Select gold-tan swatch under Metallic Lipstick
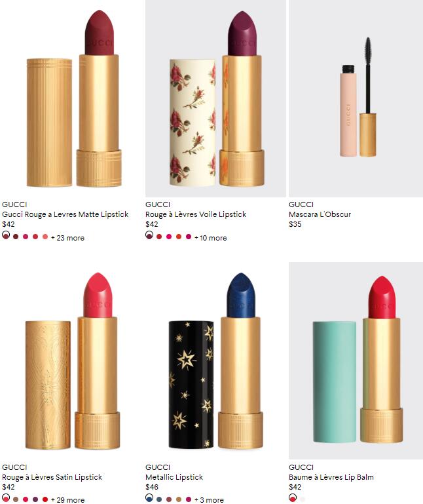The width and height of the screenshot is (423, 504). click(x=179, y=499)
